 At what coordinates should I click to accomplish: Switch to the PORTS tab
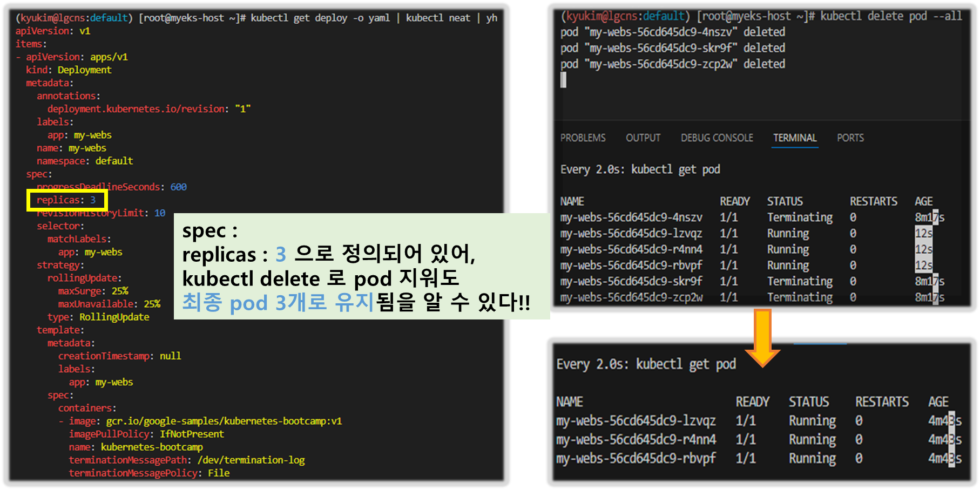tap(850, 138)
